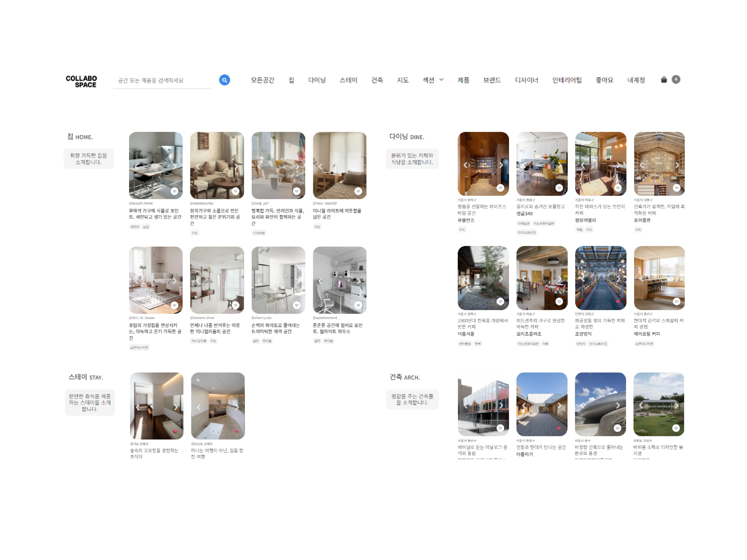
Task: Click the cart count badge showing 4
Action: pyautogui.click(x=676, y=80)
